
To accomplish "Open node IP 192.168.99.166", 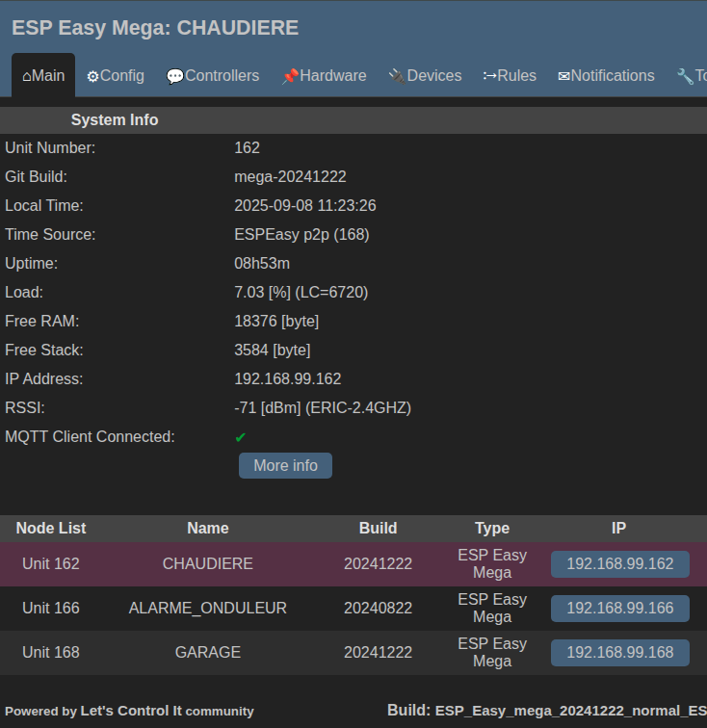I will coord(620,609).
